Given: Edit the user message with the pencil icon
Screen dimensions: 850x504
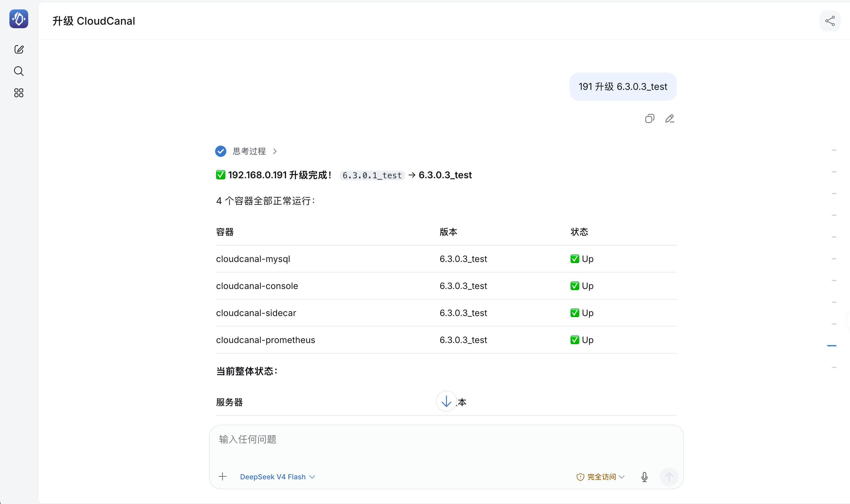Looking at the screenshot, I should click(x=670, y=119).
